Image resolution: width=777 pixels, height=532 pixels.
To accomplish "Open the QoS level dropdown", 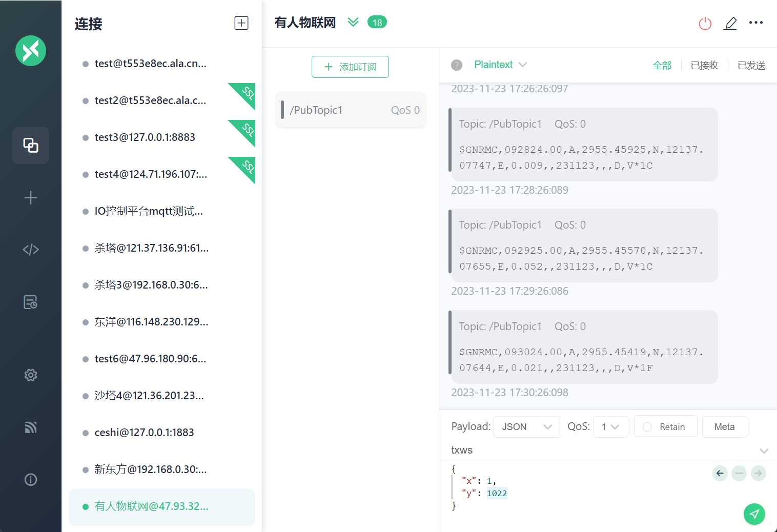I will click(610, 426).
